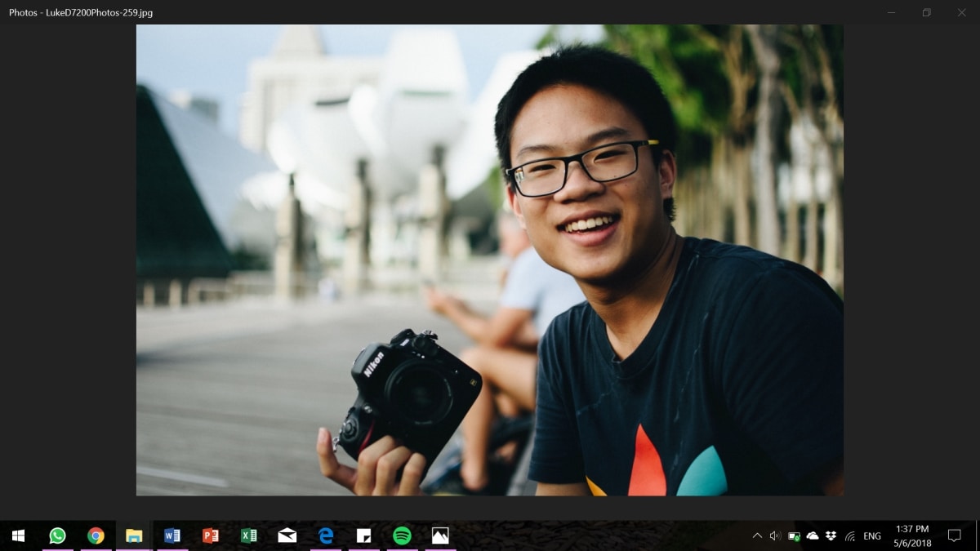
Task: Open the Mail app in the taskbar
Action: (287, 535)
